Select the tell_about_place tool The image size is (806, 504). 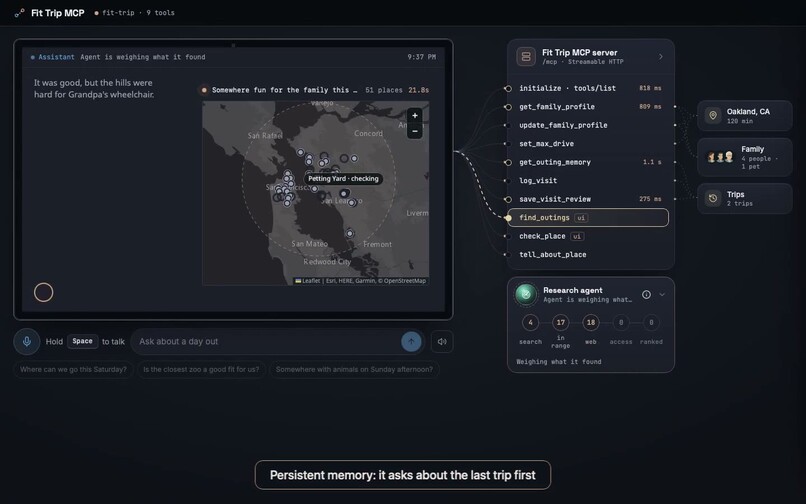(x=588, y=255)
